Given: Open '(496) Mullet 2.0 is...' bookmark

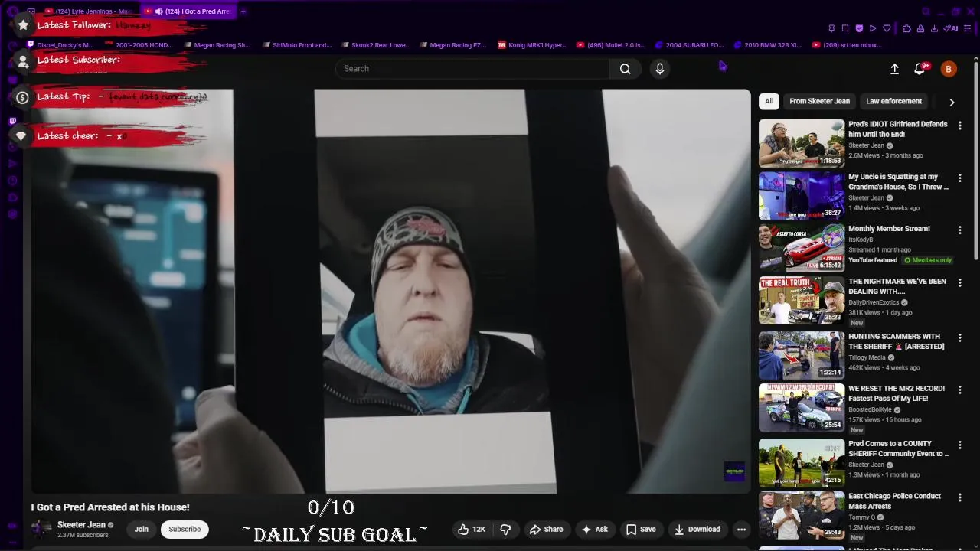Looking at the screenshot, I should (x=611, y=45).
